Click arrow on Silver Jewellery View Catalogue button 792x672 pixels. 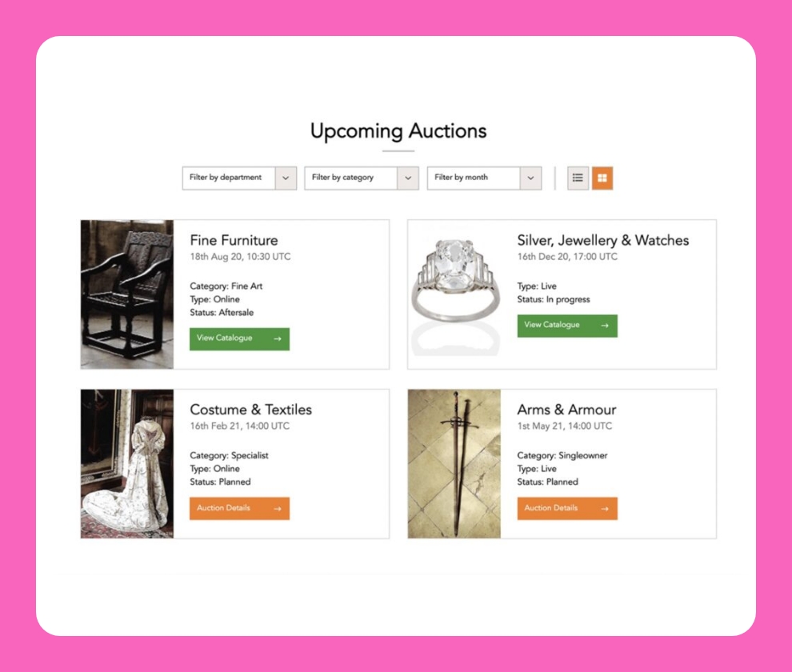(605, 326)
